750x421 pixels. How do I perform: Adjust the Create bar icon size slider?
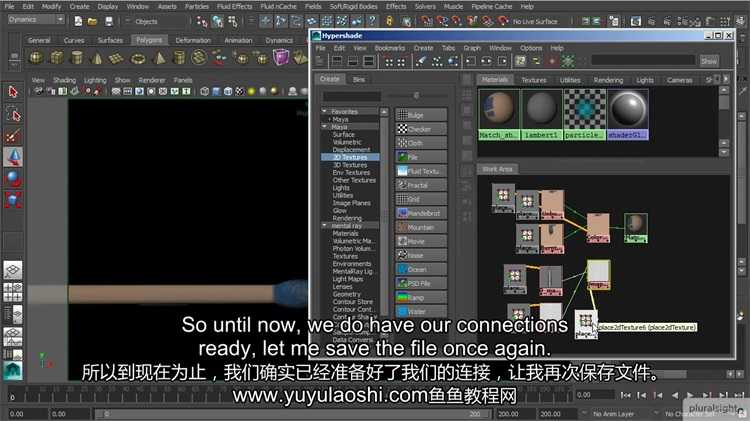click(x=416, y=96)
